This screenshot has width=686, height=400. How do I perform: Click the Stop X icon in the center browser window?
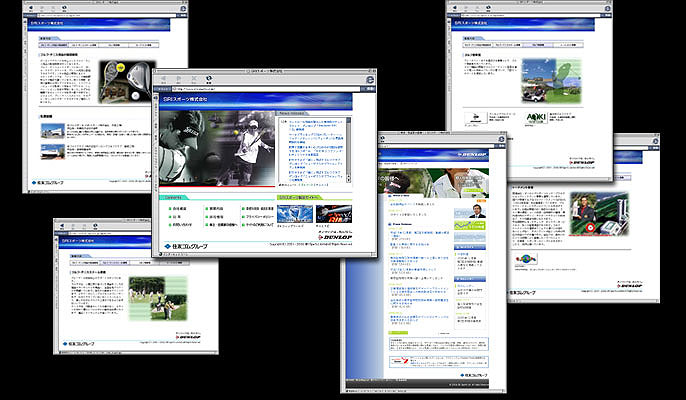tap(194, 78)
